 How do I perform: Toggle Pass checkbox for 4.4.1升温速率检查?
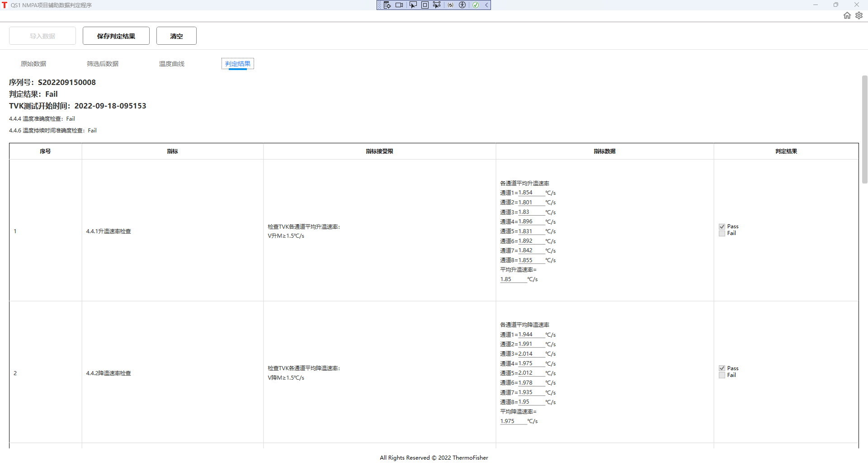click(722, 226)
